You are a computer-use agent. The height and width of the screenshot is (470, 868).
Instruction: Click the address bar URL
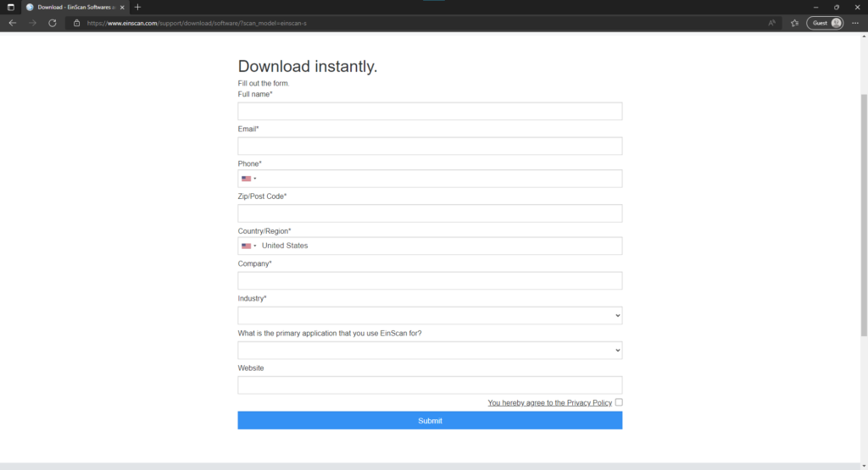coord(197,23)
